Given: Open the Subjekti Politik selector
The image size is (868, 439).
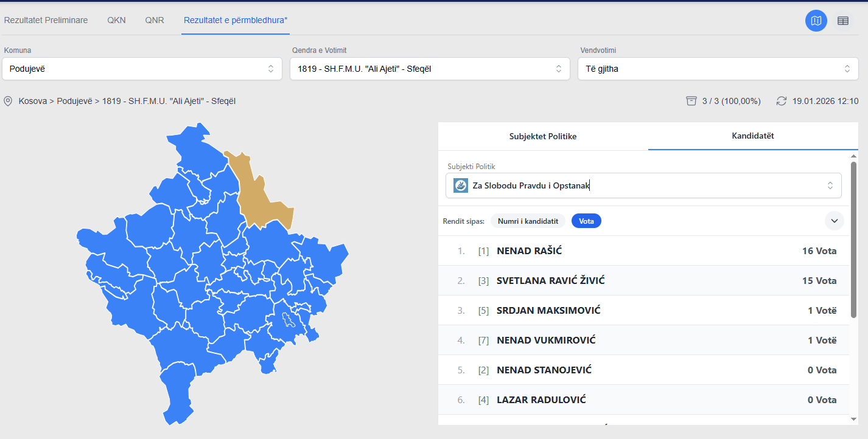Looking at the screenshot, I should tap(643, 185).
